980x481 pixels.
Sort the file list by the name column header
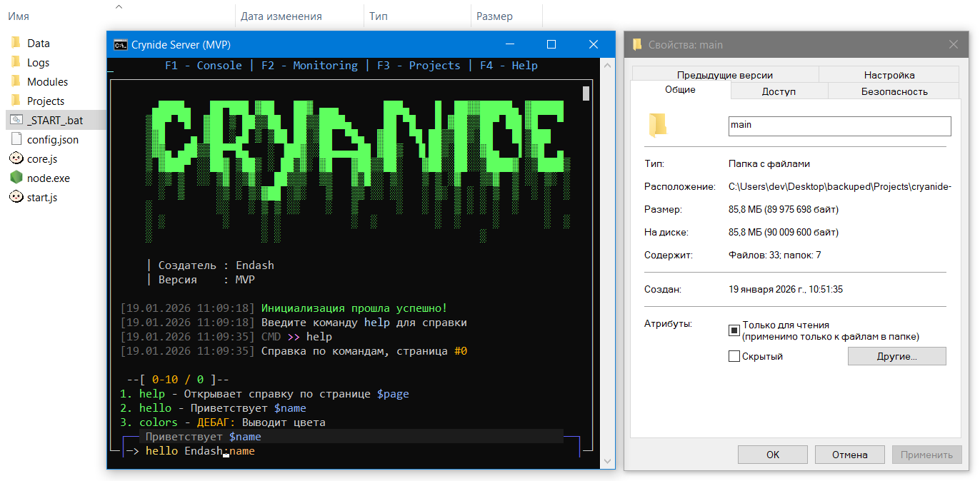(x=19, y=16)
